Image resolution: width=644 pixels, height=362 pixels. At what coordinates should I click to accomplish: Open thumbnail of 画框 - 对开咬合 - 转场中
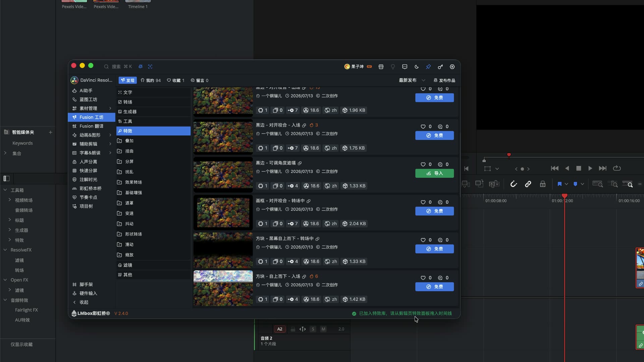223,213
